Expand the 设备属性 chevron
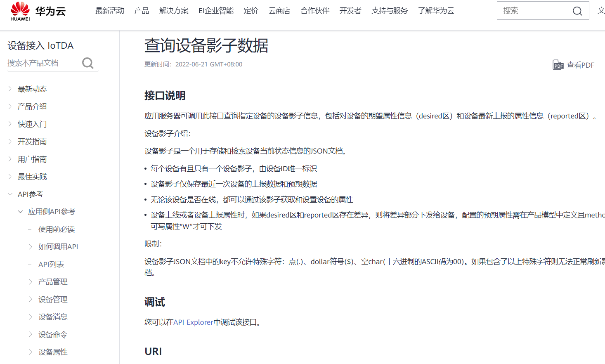605x364 pixels. (x=31, y=352)
